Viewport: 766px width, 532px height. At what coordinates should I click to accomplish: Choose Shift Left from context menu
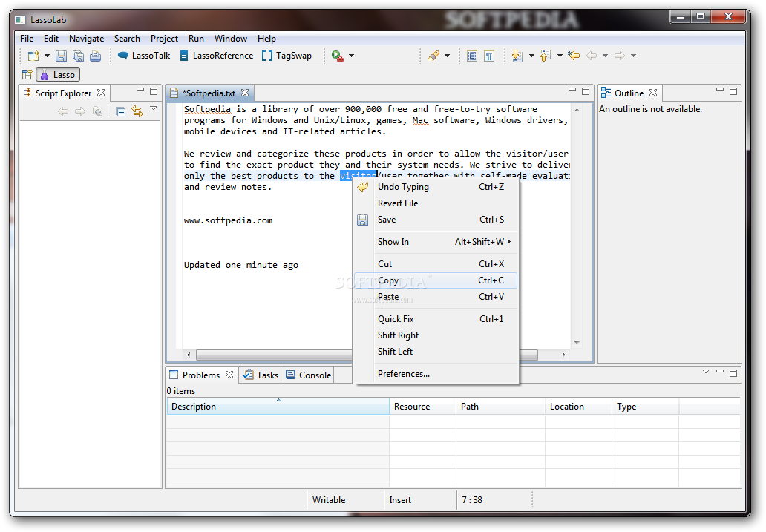coord(436,352)
